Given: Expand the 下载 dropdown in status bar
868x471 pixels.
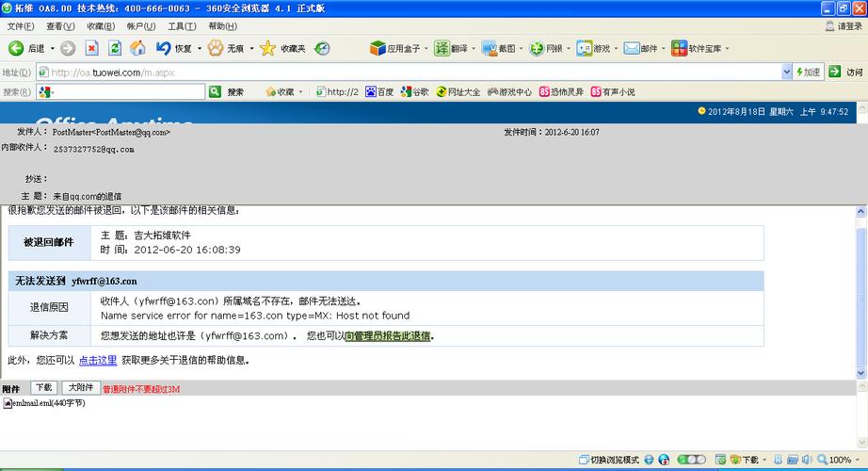Looking at the screenshot, I should (x=764, y=460).
